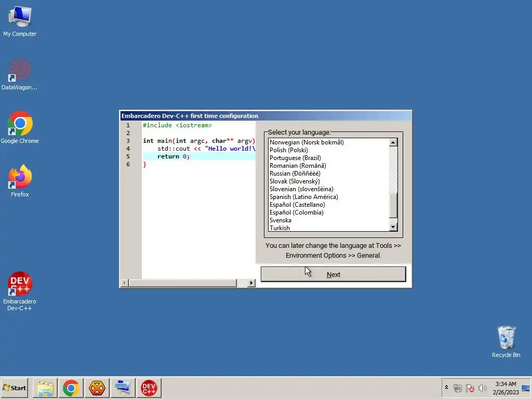
Task: Open the DataWagon desktop shortcut
Action: tap(20, 75)
